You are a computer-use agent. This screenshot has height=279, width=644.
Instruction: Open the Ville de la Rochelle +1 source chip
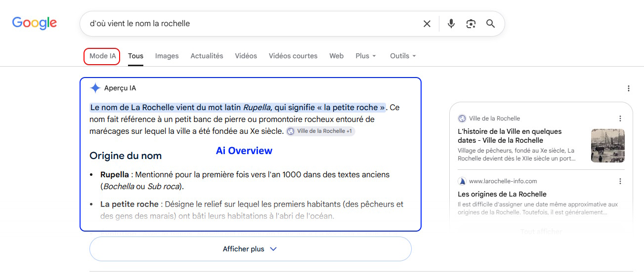click(x=320, y=131)
